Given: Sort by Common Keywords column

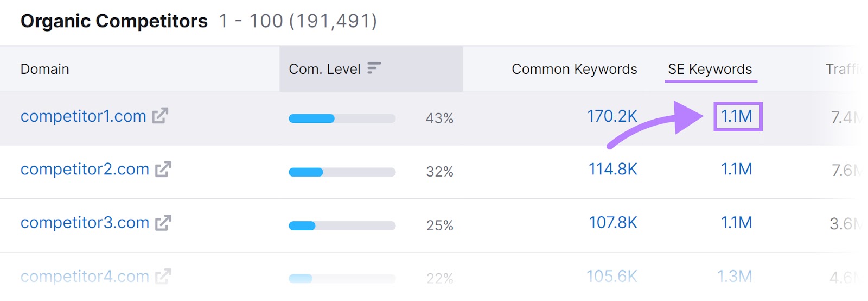Looking at the screenshot, I should coord(574,69).
